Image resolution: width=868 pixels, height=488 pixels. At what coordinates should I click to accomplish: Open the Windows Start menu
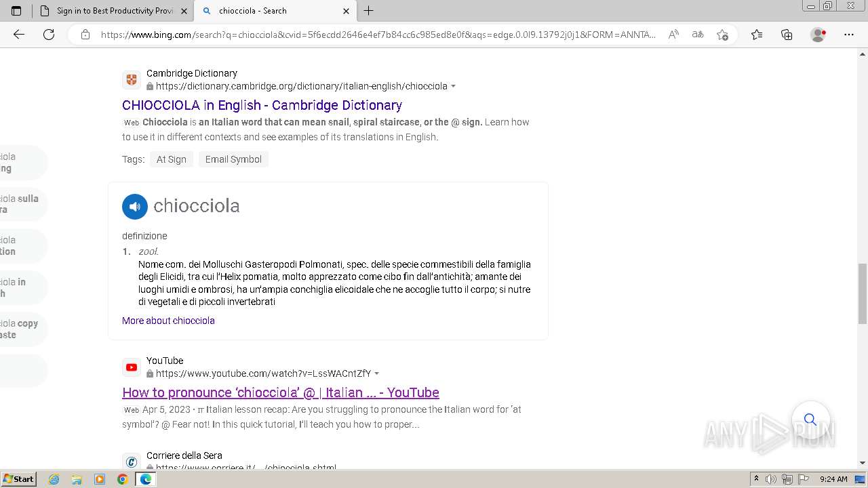(x=19, y=479)
